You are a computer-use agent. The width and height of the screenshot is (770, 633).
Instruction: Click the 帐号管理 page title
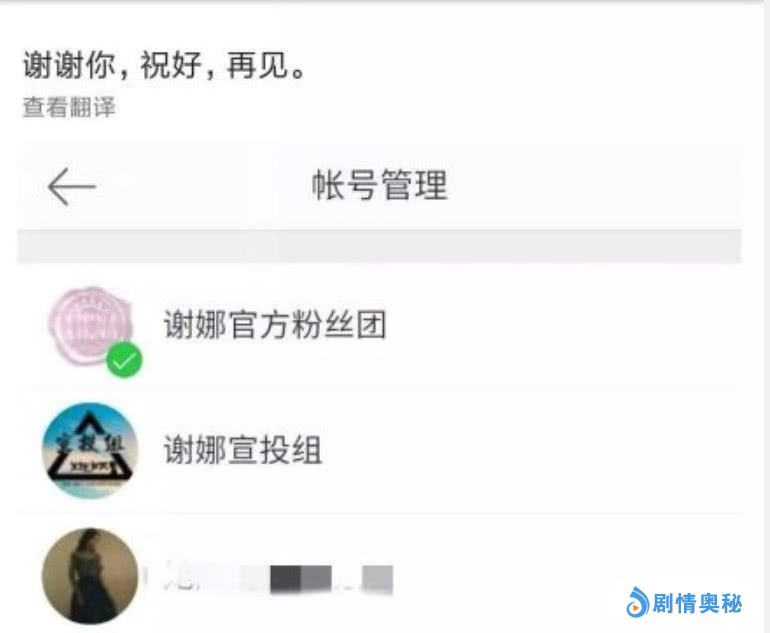tap(380, 185)
